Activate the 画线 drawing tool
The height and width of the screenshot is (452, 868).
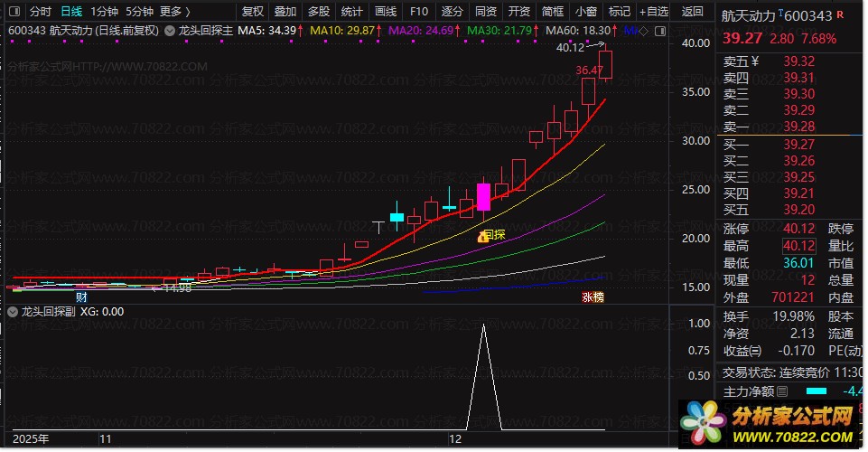pyautogui.click(x=386, y=11)
